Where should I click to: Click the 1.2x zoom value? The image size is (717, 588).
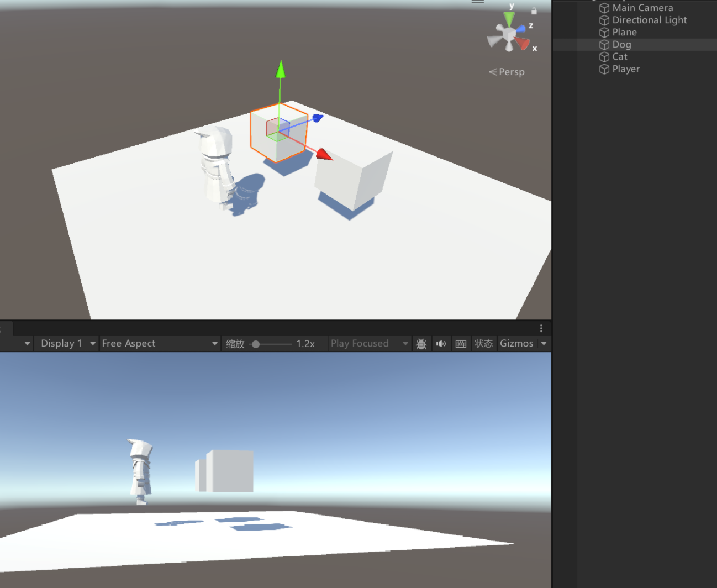click(305, 344)
